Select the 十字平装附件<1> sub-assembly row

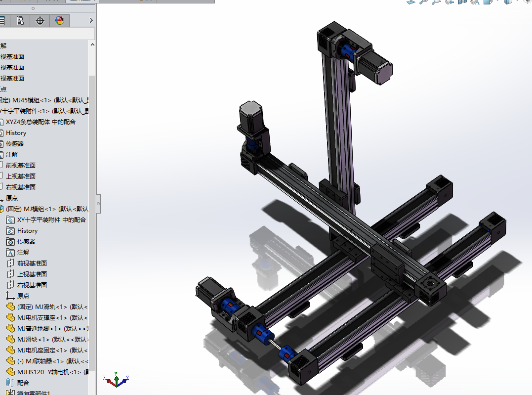(44, 111)
